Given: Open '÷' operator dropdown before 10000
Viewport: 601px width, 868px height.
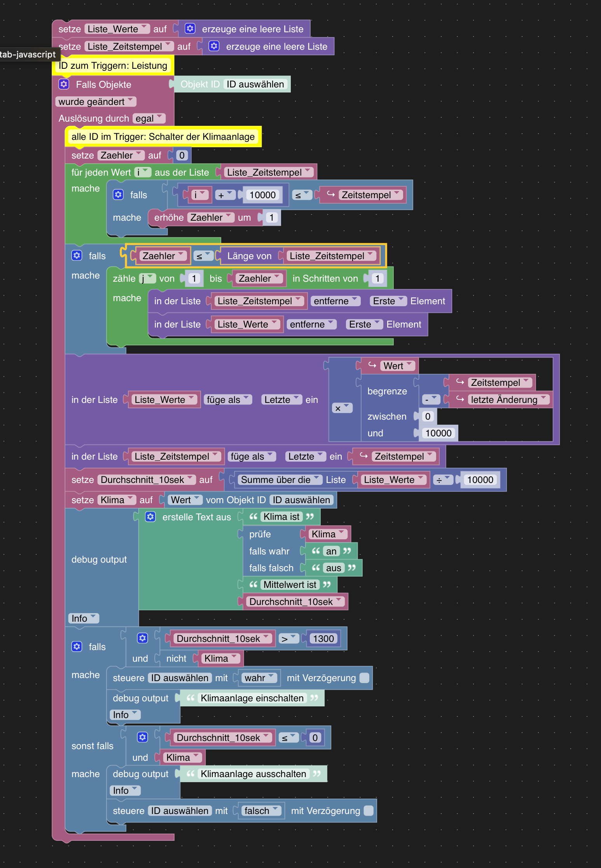Looking at the screenshot, I should [x=443, y=480].
